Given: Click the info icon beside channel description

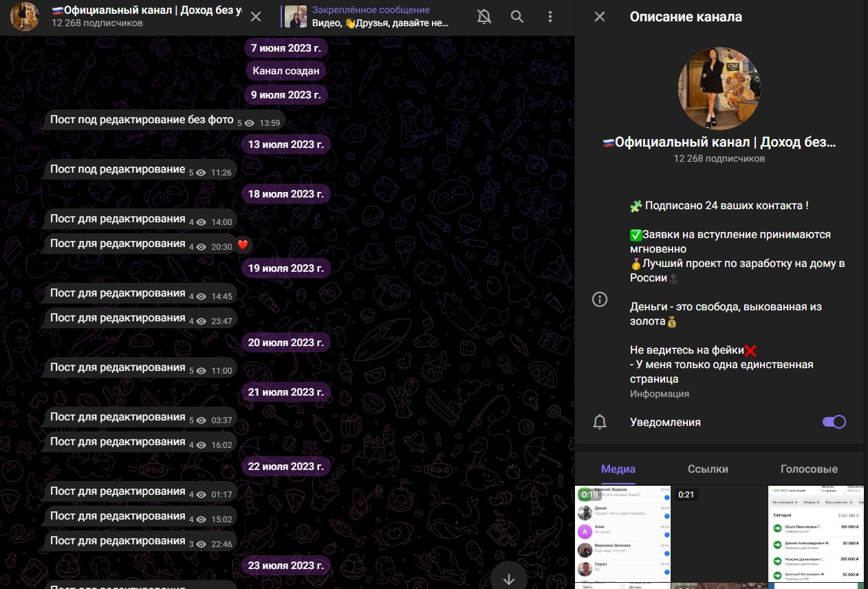Looking at the screenshot, I should [600, 299].
